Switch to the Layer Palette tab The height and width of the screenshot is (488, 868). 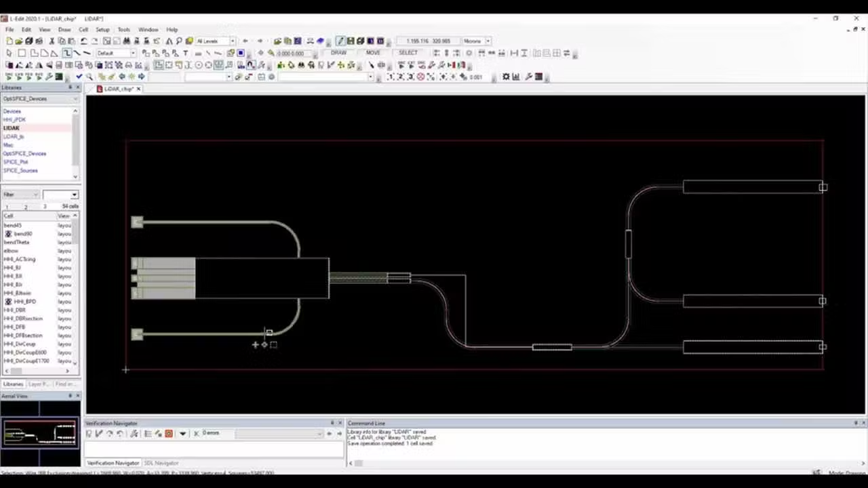[39, 384]
